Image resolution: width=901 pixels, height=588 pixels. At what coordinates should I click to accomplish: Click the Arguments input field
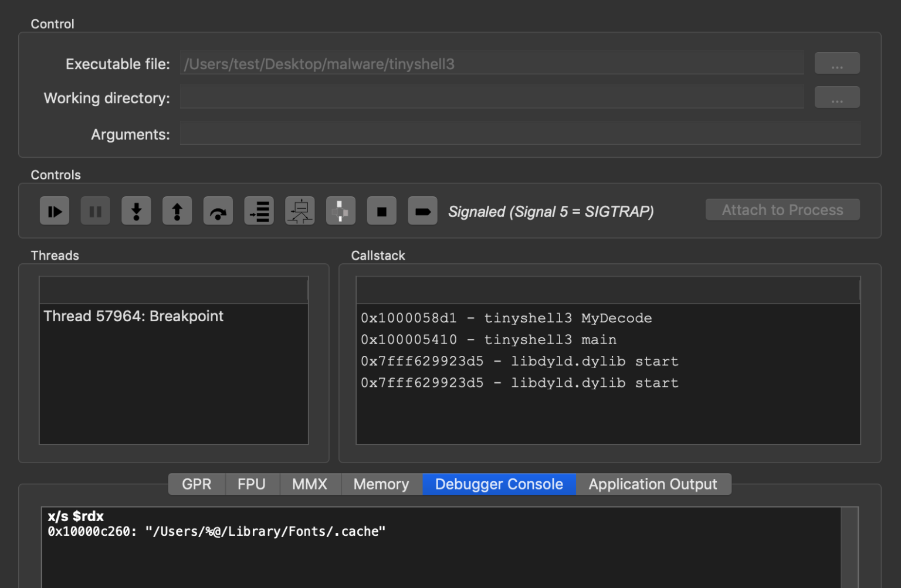(x=520, y=134)
